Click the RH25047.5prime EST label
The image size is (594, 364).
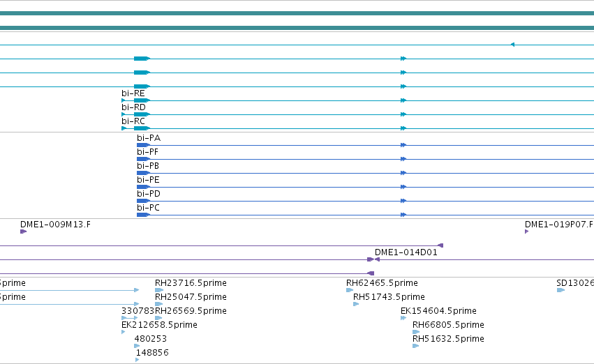[191, 297]
